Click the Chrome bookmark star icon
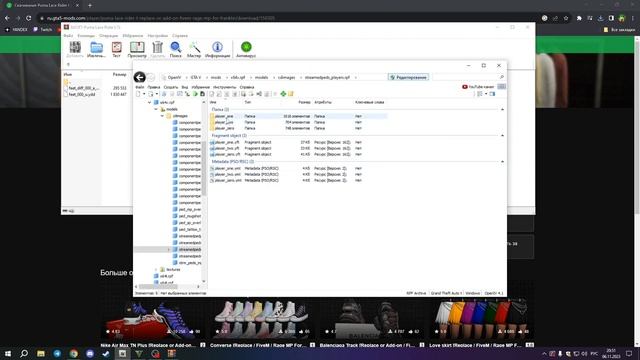Viewport: 640px width, 360px height. (x=566, y=18)
